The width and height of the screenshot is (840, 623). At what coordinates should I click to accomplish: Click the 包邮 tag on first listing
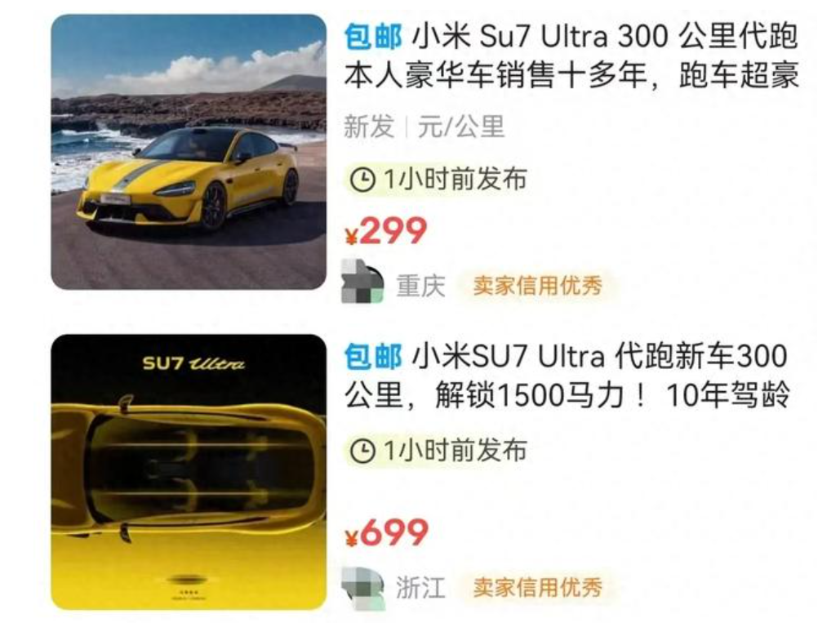point(373,37)
